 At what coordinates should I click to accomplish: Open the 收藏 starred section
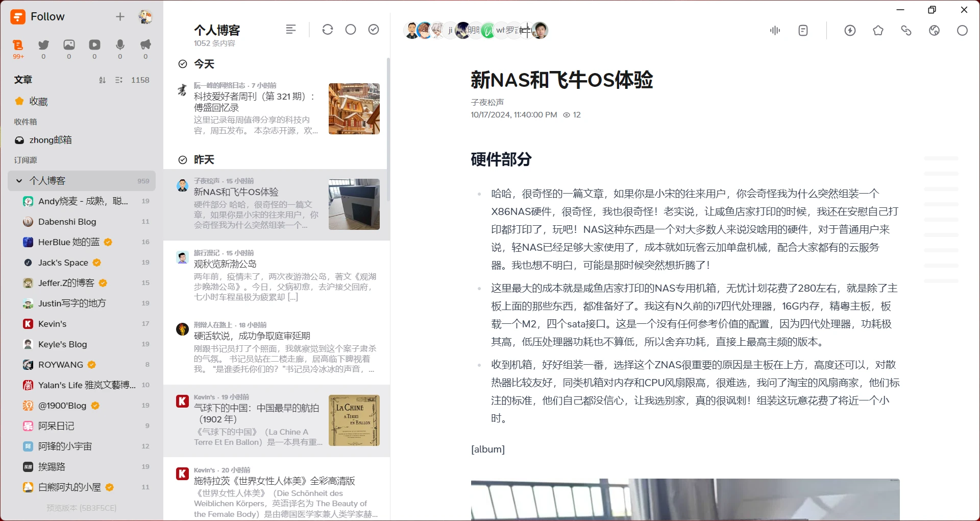38,102
